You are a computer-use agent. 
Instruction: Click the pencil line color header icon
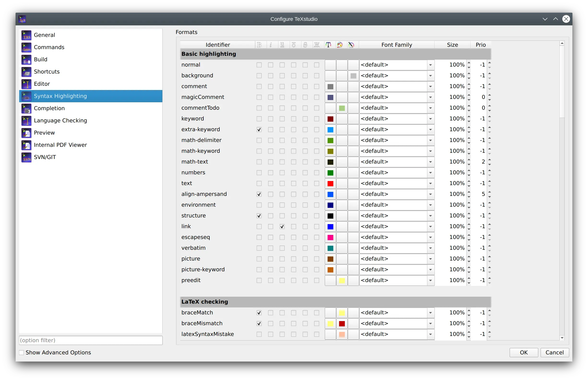(x=351, y=45)
